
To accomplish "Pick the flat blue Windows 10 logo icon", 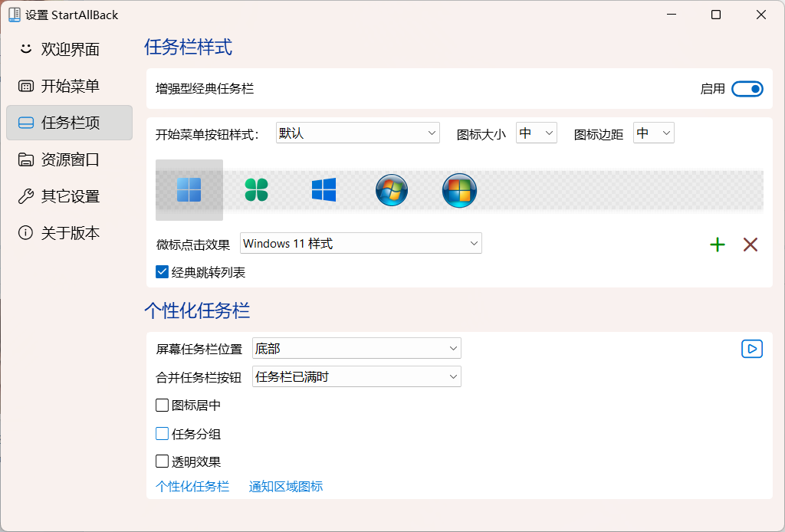I will click(x=324, y=189).
